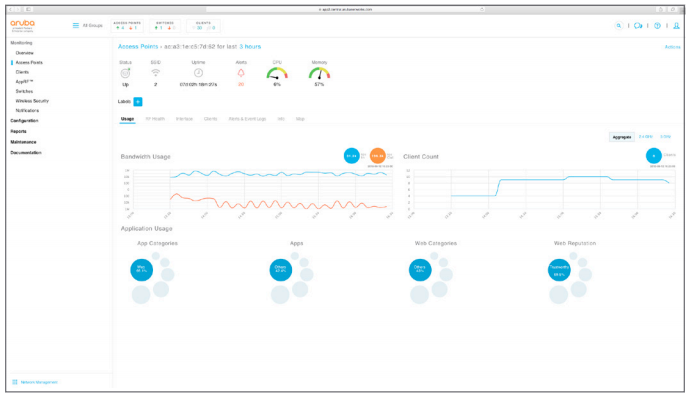The image size is (689, 396).
Task: Select the Usage tab
Action: tap(127, 119)
